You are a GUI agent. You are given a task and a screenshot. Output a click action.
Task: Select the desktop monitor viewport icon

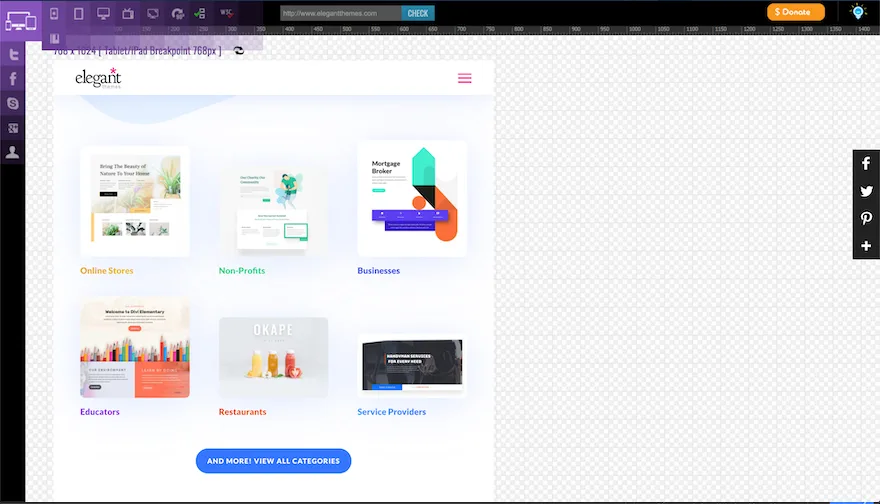(103, 13)
